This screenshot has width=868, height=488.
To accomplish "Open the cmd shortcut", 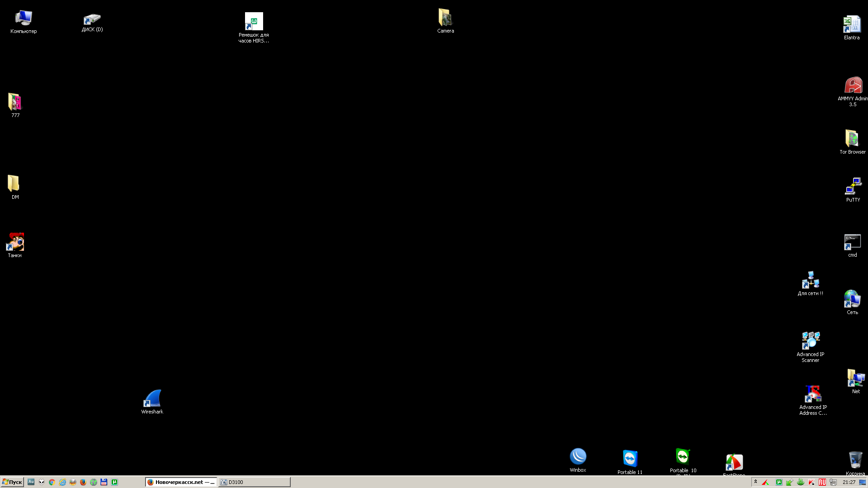I will pyautogui.click(x=852, y=245).
